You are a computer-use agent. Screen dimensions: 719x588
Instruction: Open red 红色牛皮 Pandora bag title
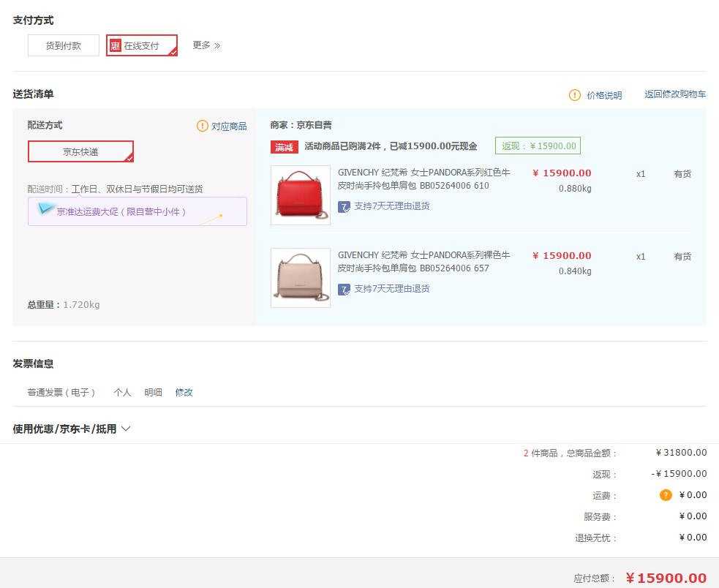pos(424,179)
